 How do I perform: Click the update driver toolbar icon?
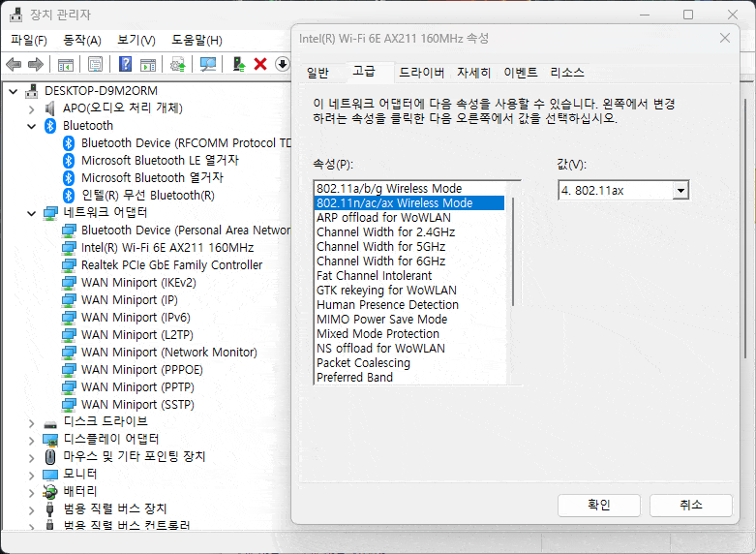[x=238, y=64]
